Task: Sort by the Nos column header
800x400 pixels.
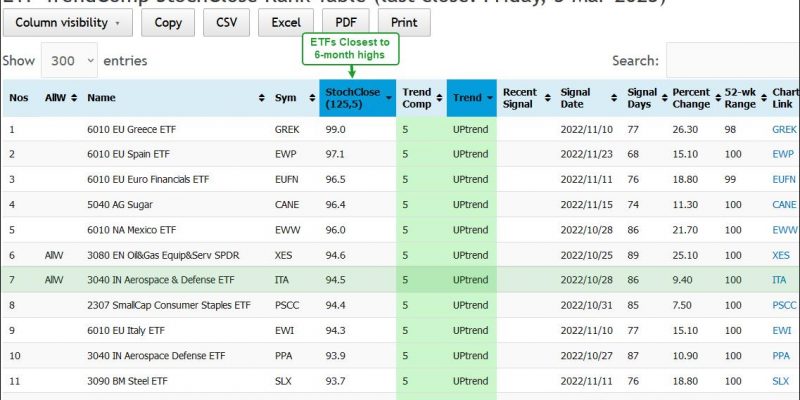Action: point(19,98)
